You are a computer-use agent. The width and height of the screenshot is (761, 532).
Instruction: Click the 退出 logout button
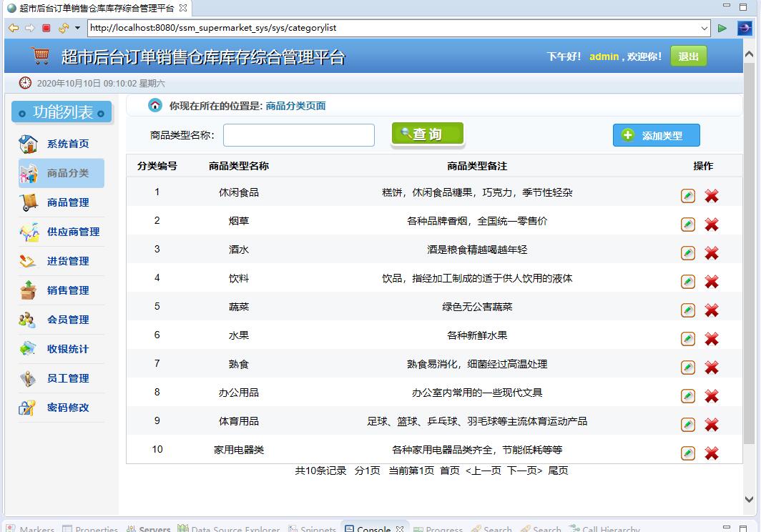[687, 56]
